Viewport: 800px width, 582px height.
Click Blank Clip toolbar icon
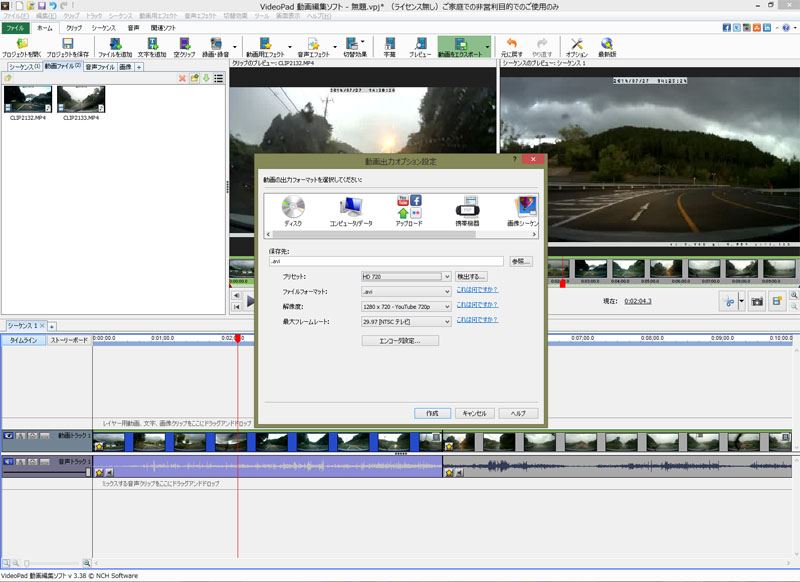(x=184, y=47)
